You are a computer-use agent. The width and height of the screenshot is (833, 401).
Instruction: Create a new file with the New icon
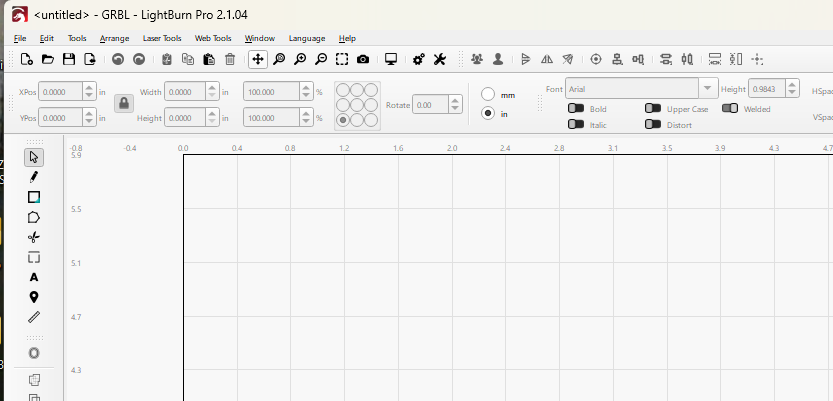pos(27,59)
